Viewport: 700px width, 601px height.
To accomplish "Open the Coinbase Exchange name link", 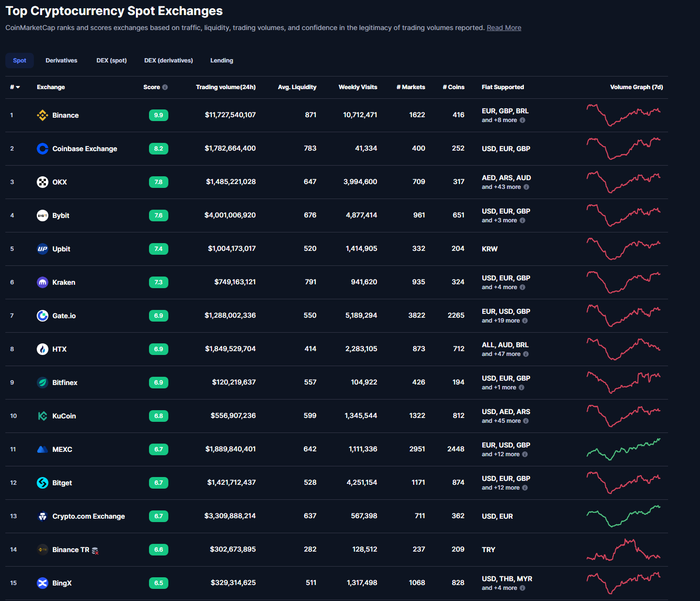I will pos(85,149).
